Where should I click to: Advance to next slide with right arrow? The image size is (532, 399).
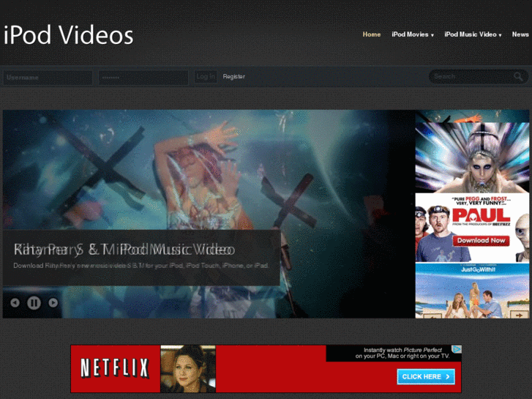(x=53, y=302)
